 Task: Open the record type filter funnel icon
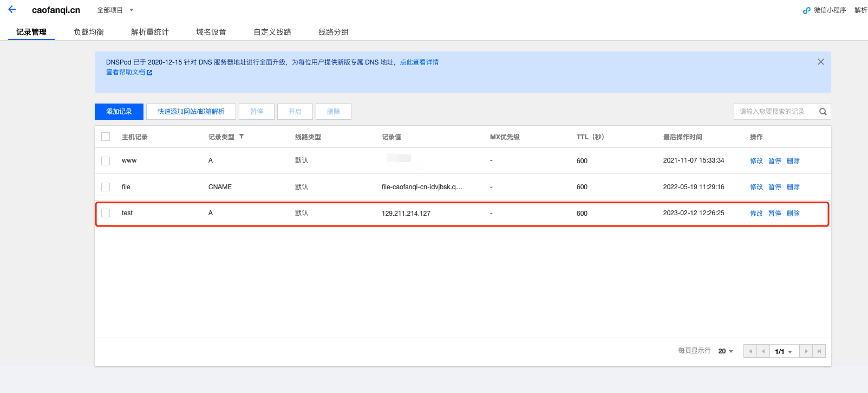point(242,137)
